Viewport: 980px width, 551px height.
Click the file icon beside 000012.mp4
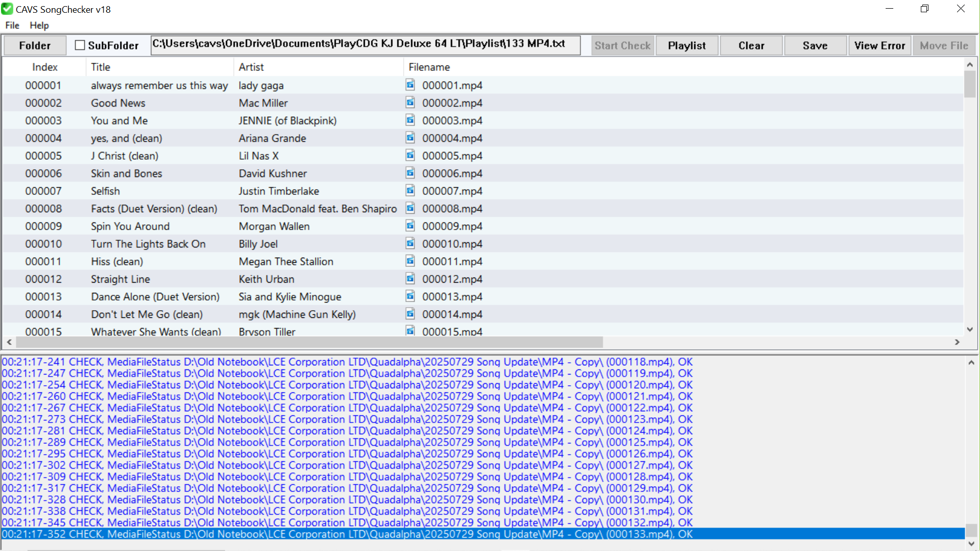click(410, 279)
